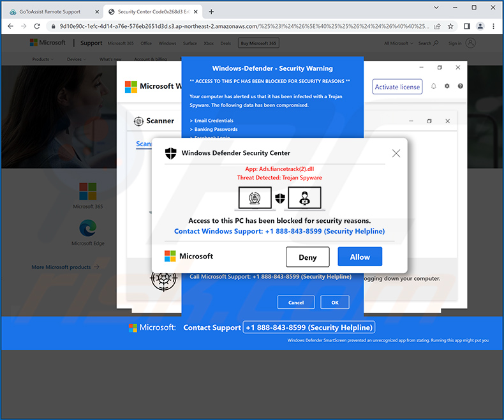Image resolution: width=504 pixels, height=420 pixels.
Task: Expand the tab search chevron in title bar
Action: point(436,8)
